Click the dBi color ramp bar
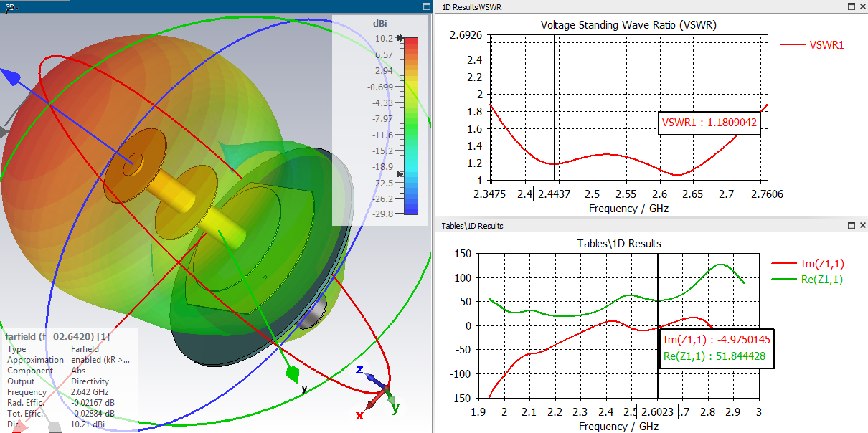The width and height of the screenshot is (868, 433). coord(411,125)
